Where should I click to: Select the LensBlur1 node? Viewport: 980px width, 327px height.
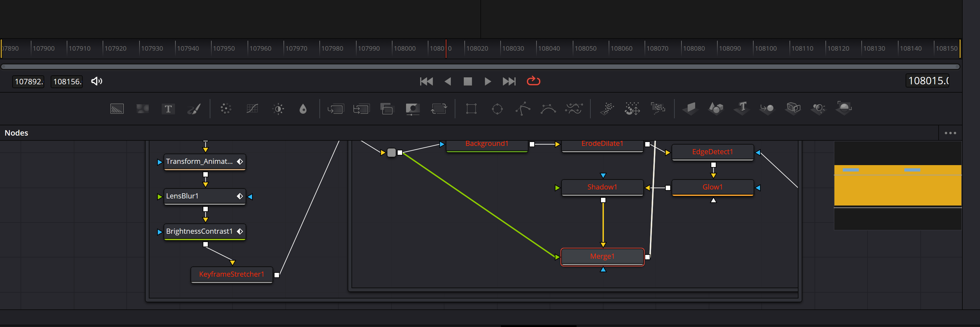pyautogui.click(x=205, y=196)
